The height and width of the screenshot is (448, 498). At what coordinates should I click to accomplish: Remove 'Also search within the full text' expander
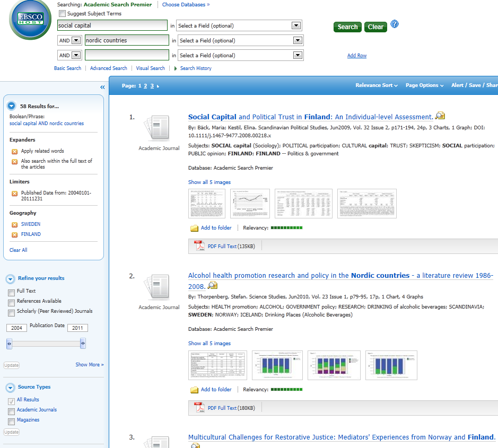15,162
